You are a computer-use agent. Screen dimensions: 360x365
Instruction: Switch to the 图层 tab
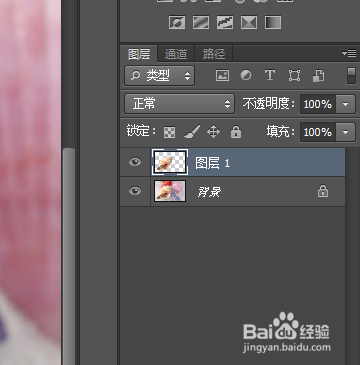pos(139,54)
